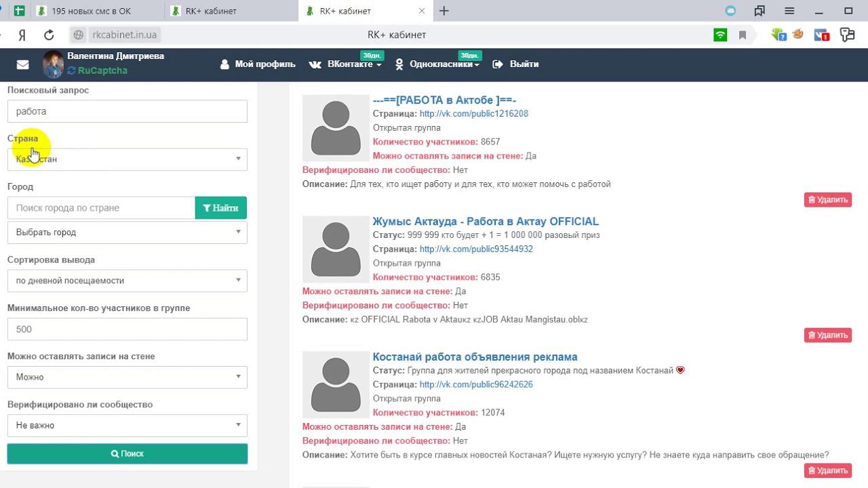Open Мой профиль menu item
Screen dimensions: 868x488
point(258,64)
